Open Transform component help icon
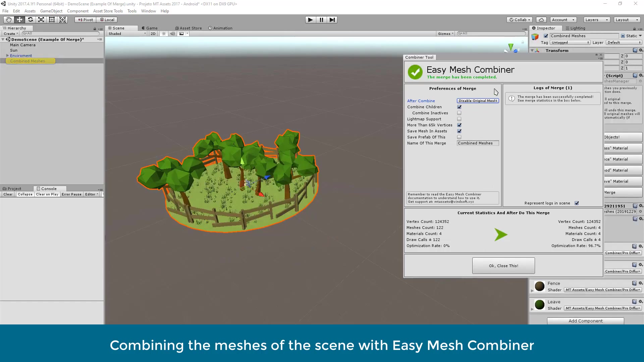Image resolution: width=644 pixels, height=362 pixels. click(635, 50)
